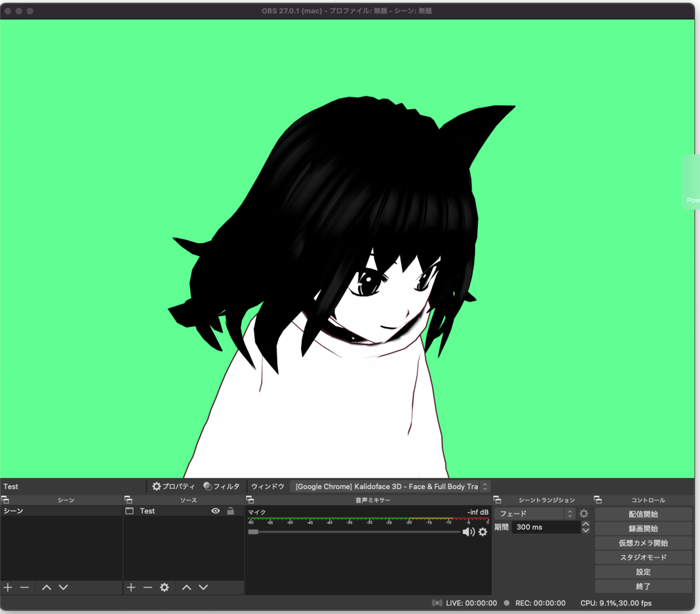Click 仮想カメラ開始 to start the virtual camera
700x614 pixels.
(643, 543)
